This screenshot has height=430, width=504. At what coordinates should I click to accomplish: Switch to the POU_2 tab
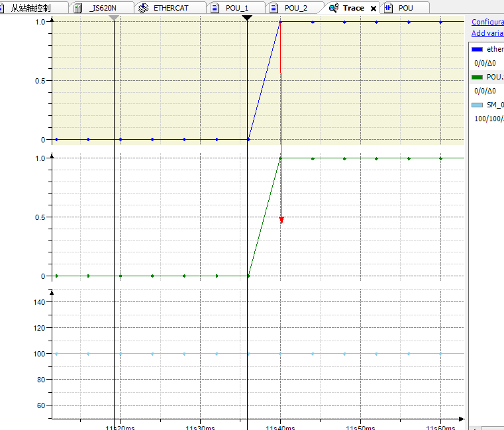[296, 8]
